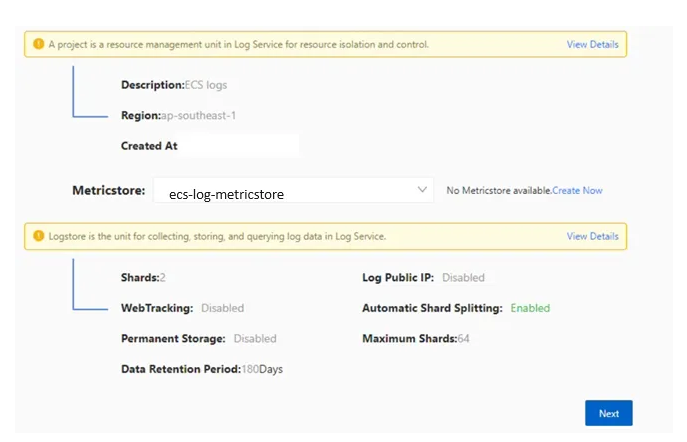Click the No Metricstore available message
The height and width of the screenshot is (442, 687).
coord(499,190)
